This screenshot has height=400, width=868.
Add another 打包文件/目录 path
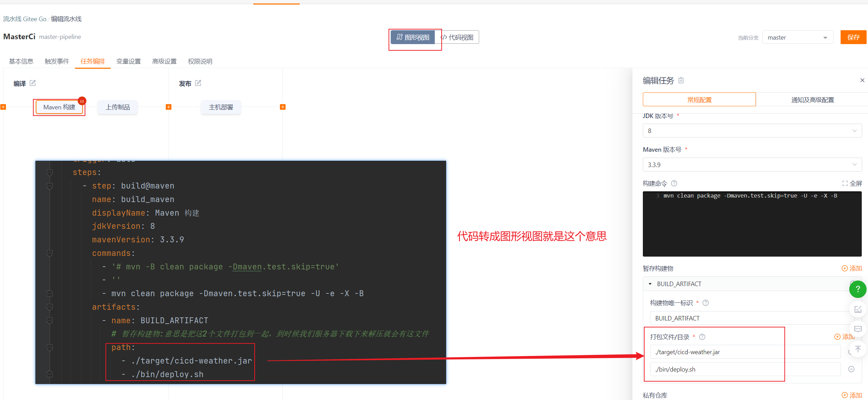(x=844, y=337)
